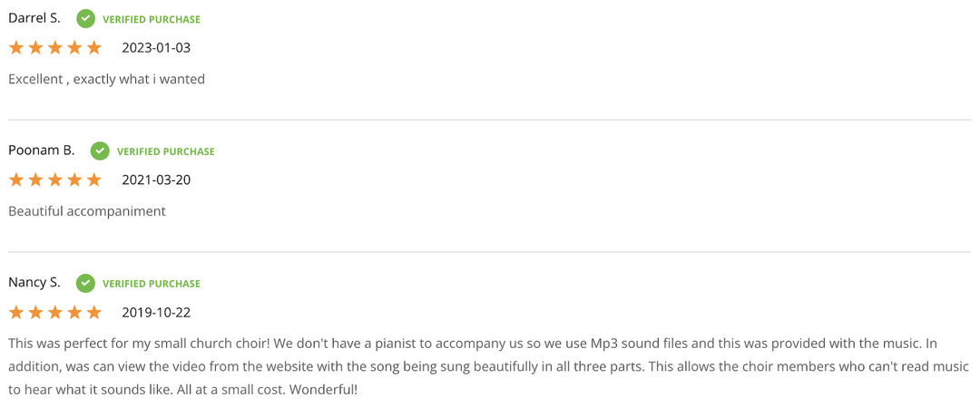
Task: Click the review date 2021-03-20
Action: tap(156, 179)
